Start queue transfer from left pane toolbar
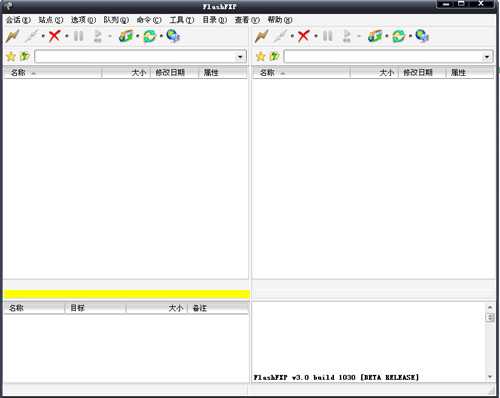 click(98, 36)
